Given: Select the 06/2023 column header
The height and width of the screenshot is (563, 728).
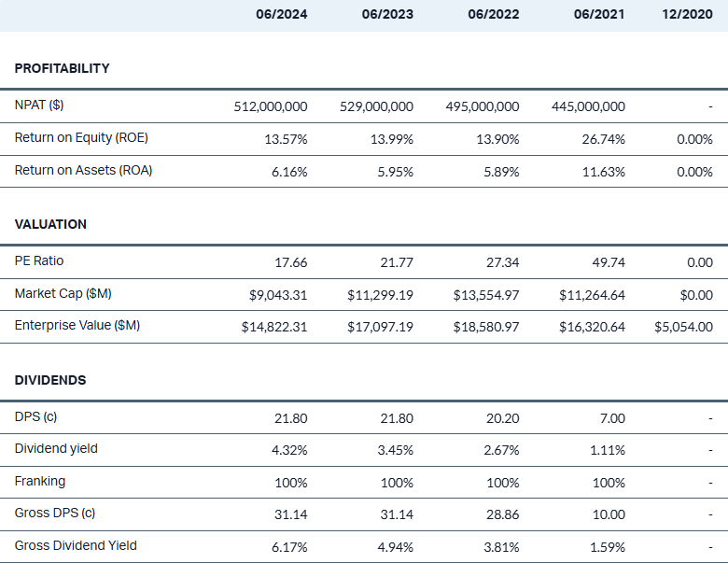Looking at the screenshot, I should [387, 15].
